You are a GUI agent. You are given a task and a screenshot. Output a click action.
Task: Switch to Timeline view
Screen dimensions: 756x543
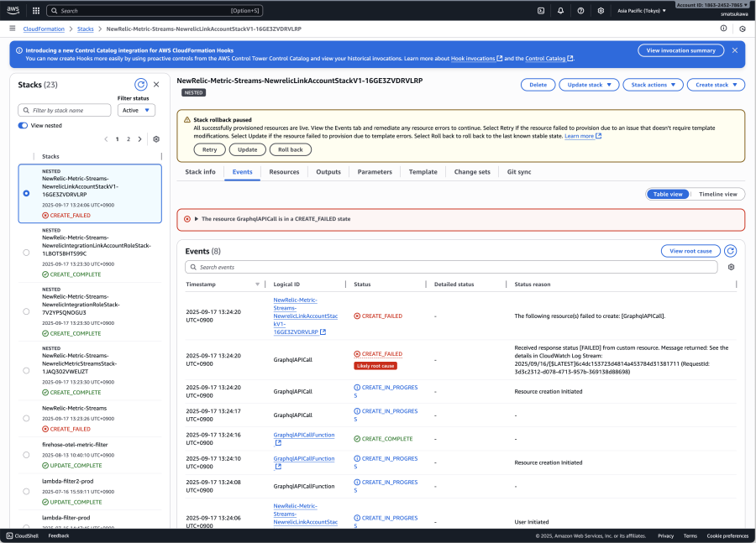pyautogui.click(x=718, y=194)
